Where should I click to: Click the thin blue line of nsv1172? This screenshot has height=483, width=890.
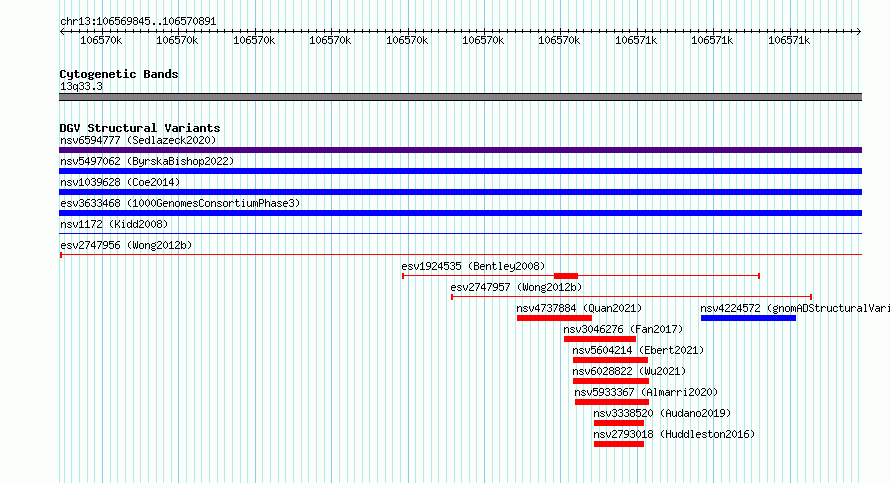click(x=460, y=234)
